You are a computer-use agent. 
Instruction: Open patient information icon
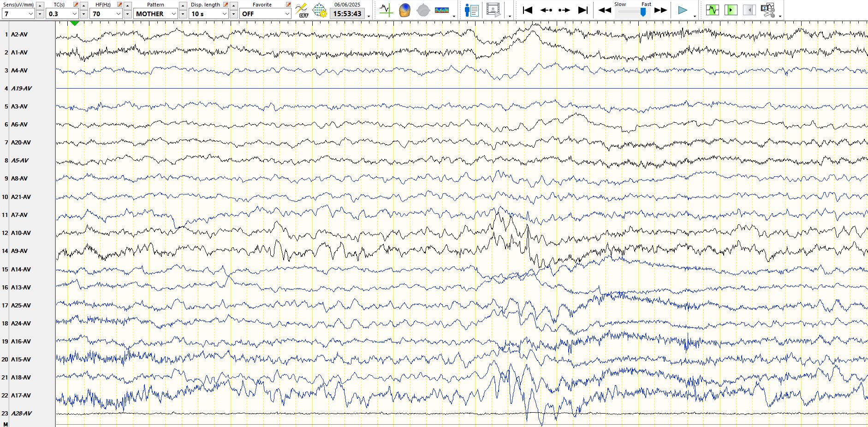click(471, 10)
